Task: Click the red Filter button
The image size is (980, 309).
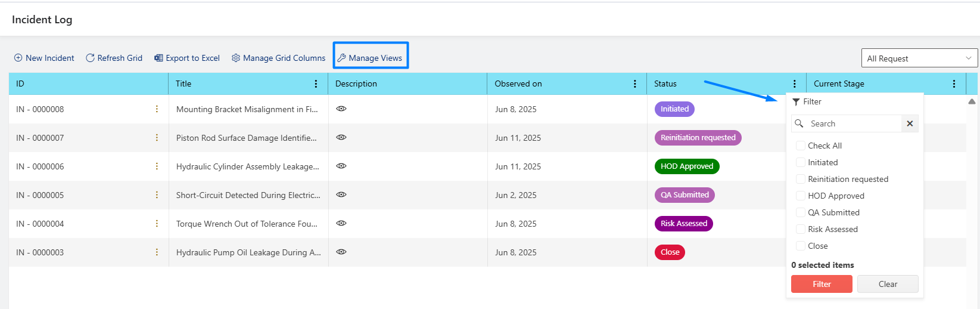Action: pos(822,284)
